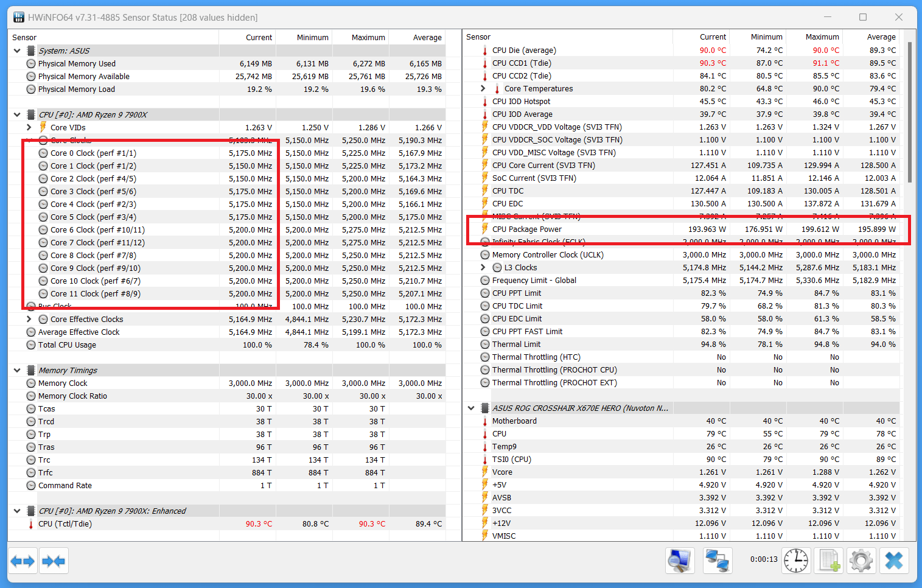This screenshot has width=922, height=588.
Task: Select the Memory Controller Clock (UCLK) row
Action: pos(681,255)
